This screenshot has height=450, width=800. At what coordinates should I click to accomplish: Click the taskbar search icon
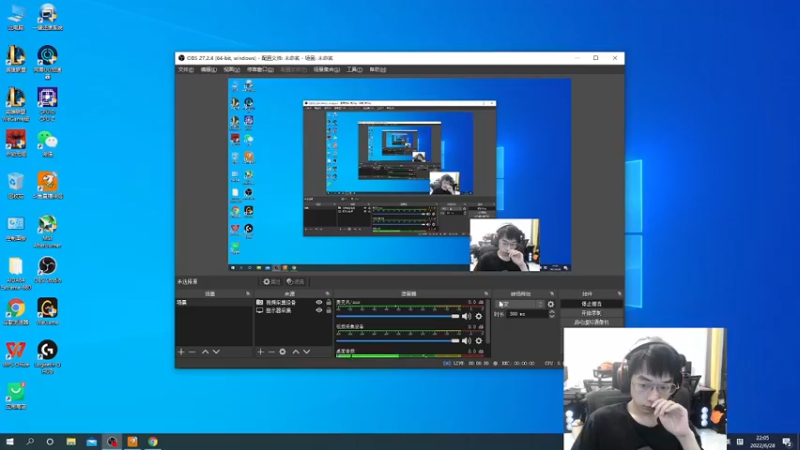click(30, 442)
